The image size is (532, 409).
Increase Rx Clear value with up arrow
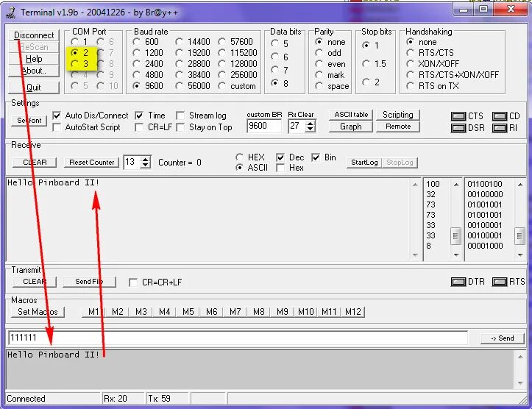pyautogui.click(x=310, y=123)
